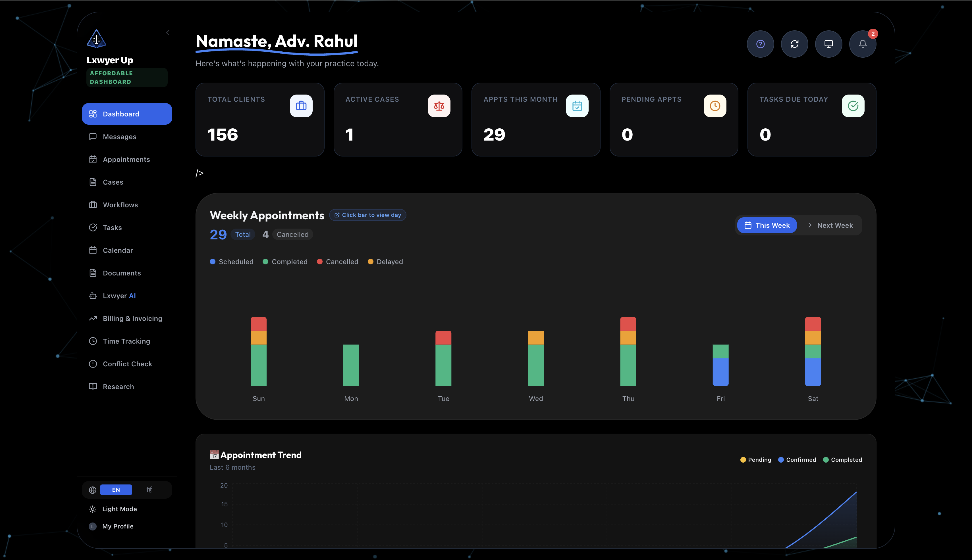Click the Cancelled count badge
972x560 pixels.
(x=292, y=235)
